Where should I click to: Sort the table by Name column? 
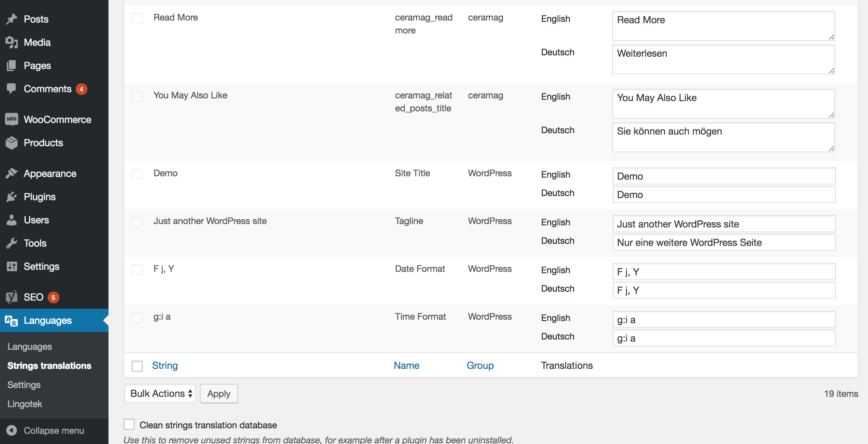pyautogui.click(x=406, y=365)
